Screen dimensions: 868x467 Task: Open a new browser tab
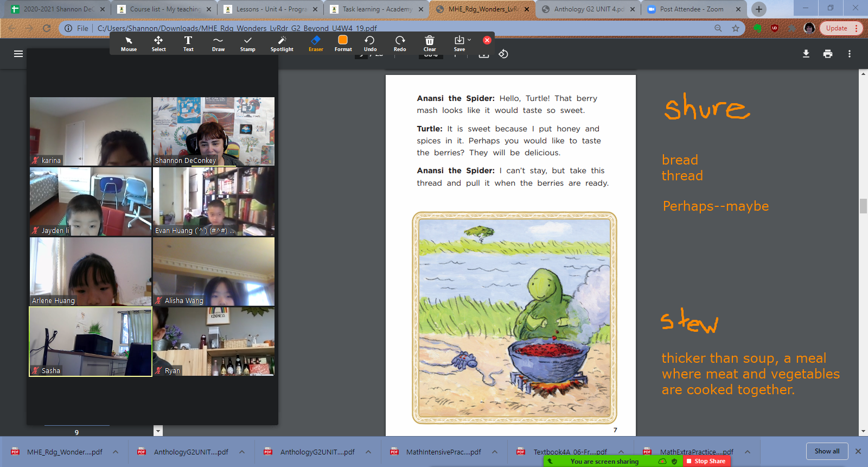(x=759, y=9)
